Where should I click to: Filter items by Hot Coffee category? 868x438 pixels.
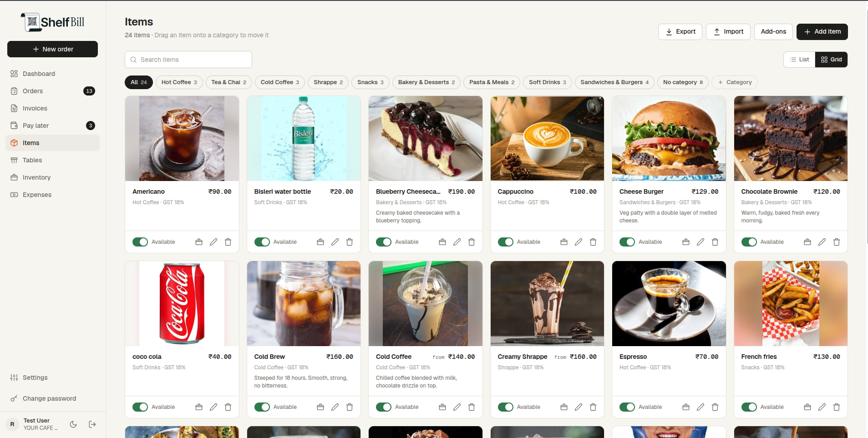click(179, 82)
